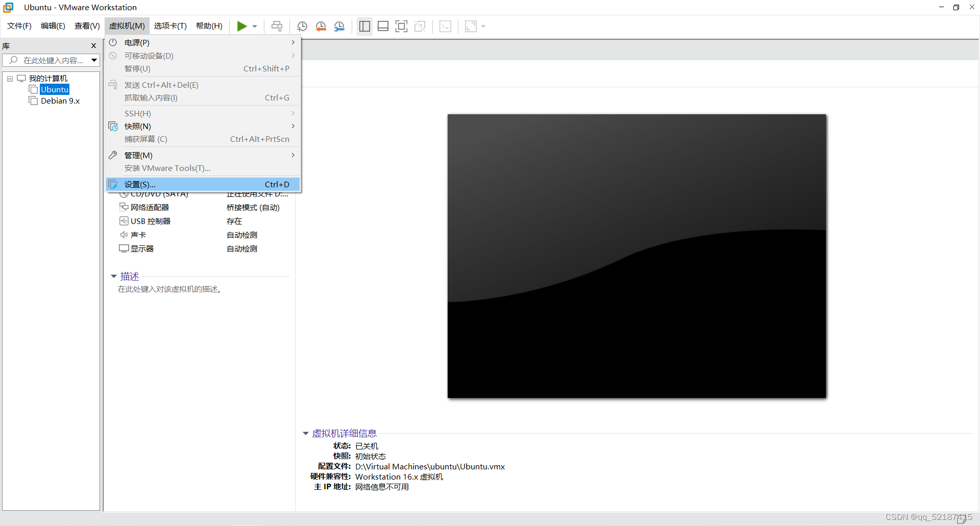Screen dimensions: 980x526
Task: Collapse the 我的计算机 tree node
Action: click(x=10, y=79)
